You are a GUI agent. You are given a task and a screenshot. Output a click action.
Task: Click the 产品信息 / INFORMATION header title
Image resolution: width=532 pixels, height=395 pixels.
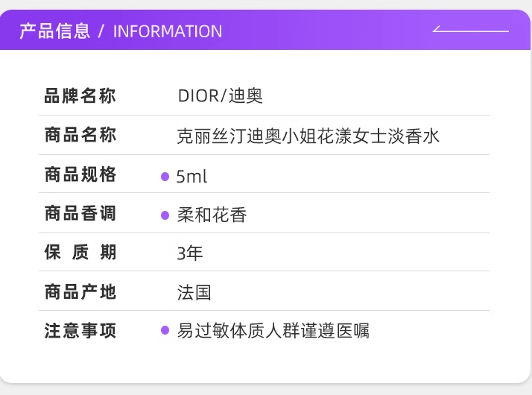[x=121, y=31]
